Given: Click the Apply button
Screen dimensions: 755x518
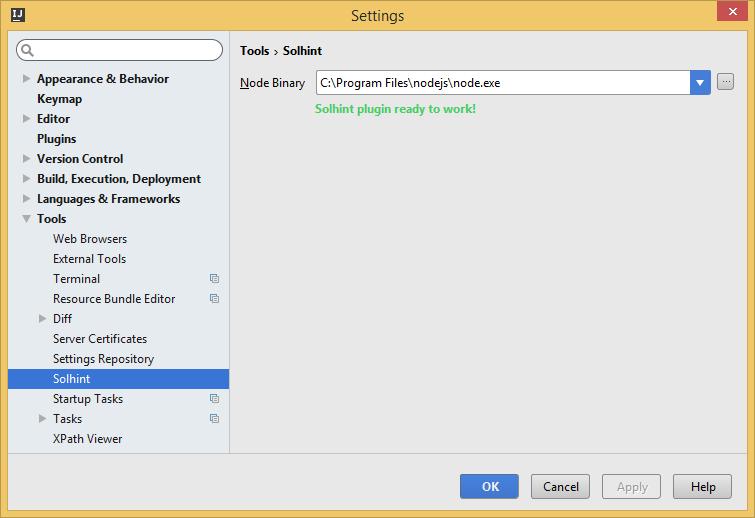Looking at the screenshot, I should (631, 486).
